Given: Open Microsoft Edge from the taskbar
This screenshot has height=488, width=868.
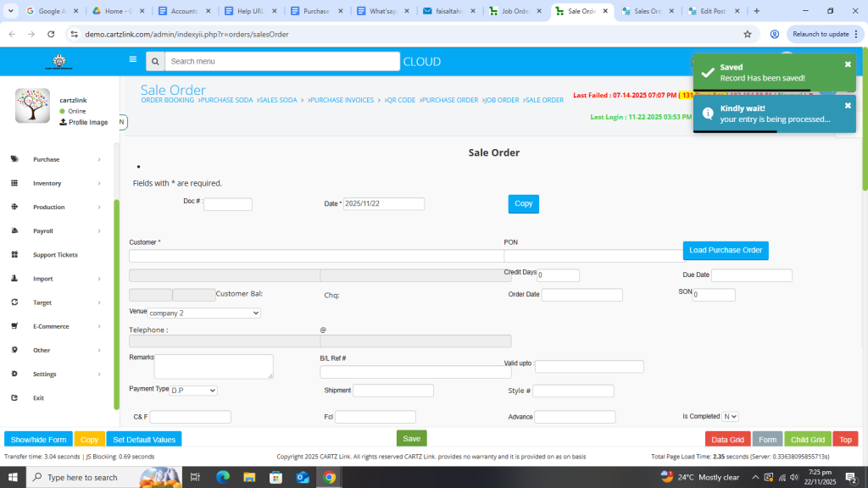Looking at the screenshot, I should click(223, 477).
